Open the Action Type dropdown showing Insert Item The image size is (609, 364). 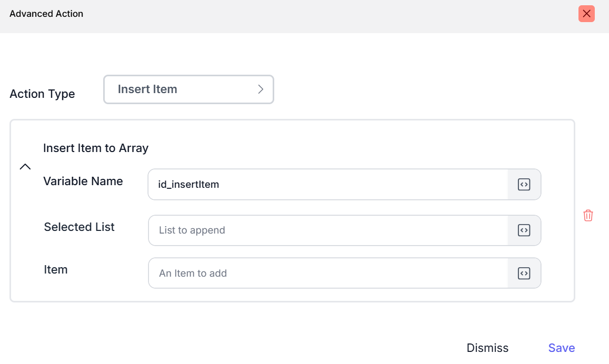(188, 89)
